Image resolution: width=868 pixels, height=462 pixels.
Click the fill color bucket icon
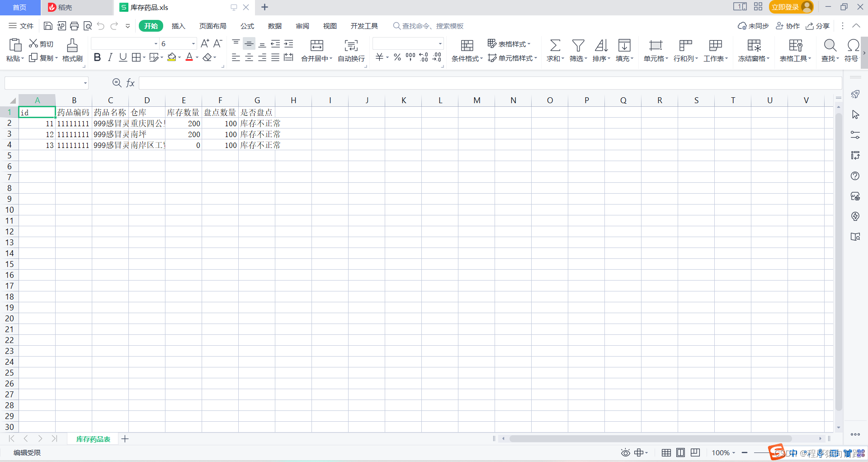[172, 57]
